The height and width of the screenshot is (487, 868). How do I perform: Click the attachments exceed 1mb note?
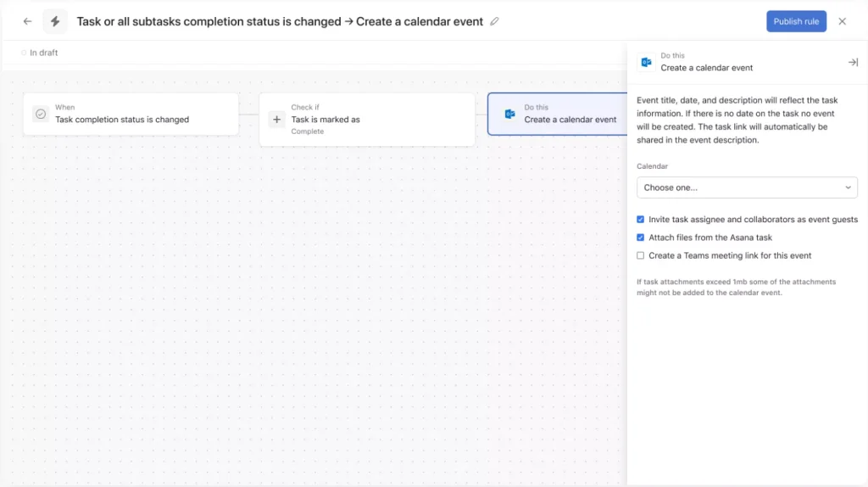click(x=737, y=287)
